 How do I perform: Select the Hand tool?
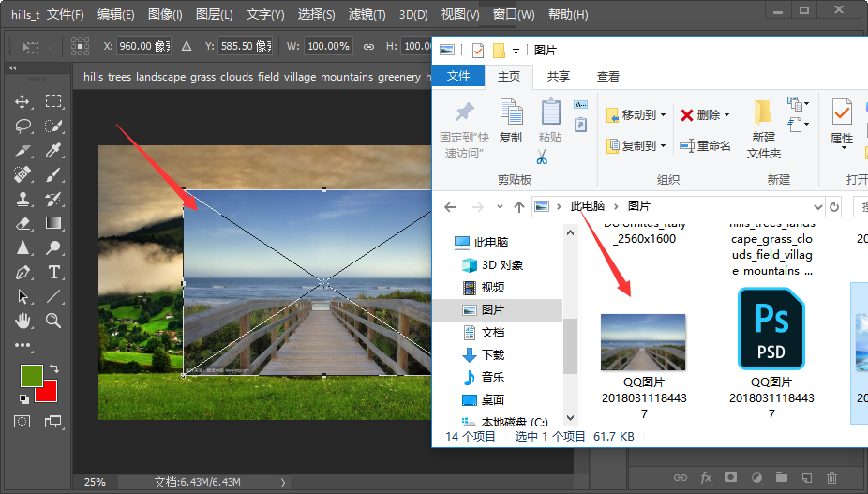click(22, 321)
